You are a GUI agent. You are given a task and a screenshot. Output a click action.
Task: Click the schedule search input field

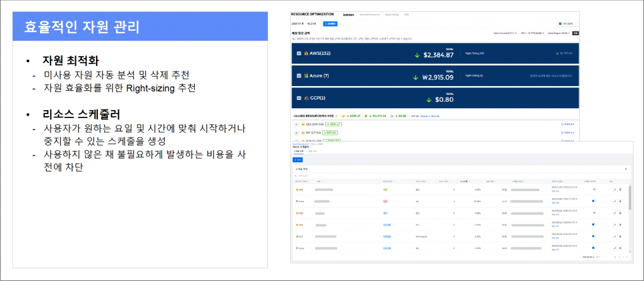460,176
